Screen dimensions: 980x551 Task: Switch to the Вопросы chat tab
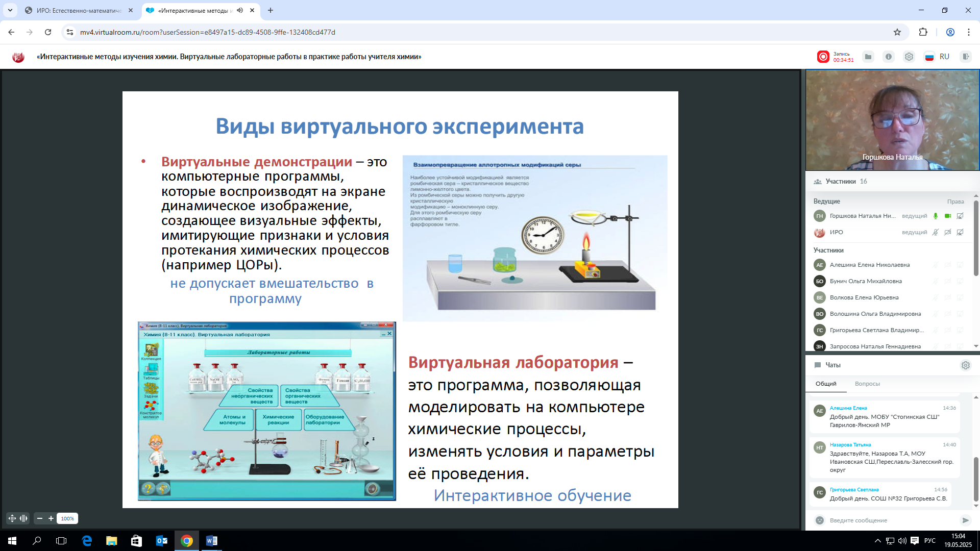coord(867,384)
